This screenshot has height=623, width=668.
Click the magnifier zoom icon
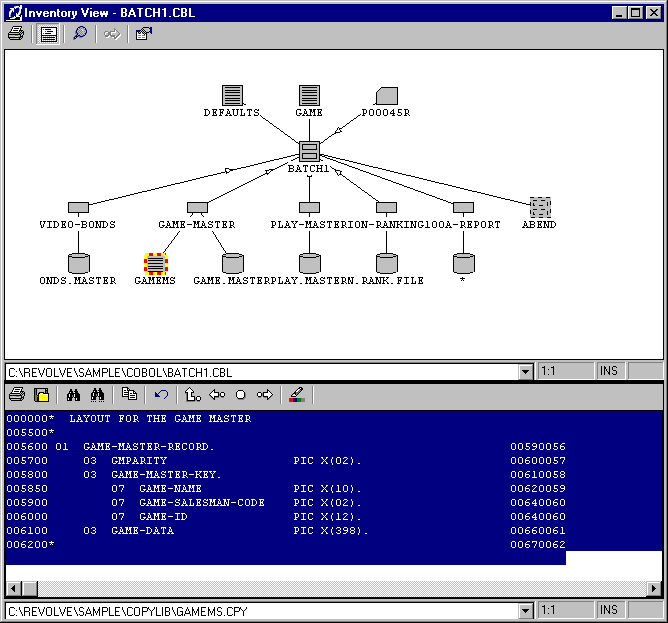point(80,33)
